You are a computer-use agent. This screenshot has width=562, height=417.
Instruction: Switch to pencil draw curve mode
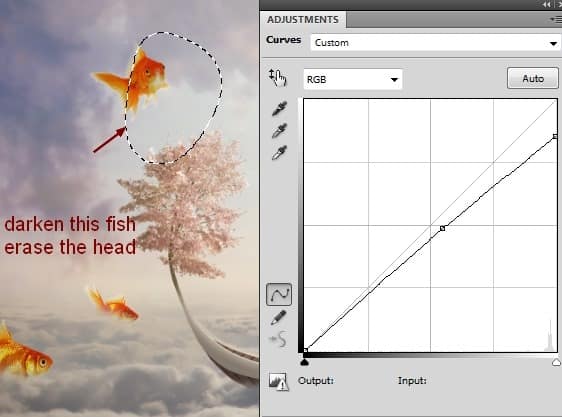coord(278,317)
